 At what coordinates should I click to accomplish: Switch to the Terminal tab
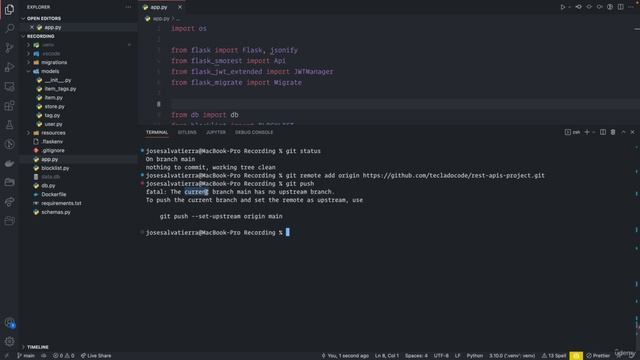(x=157, y=132)
